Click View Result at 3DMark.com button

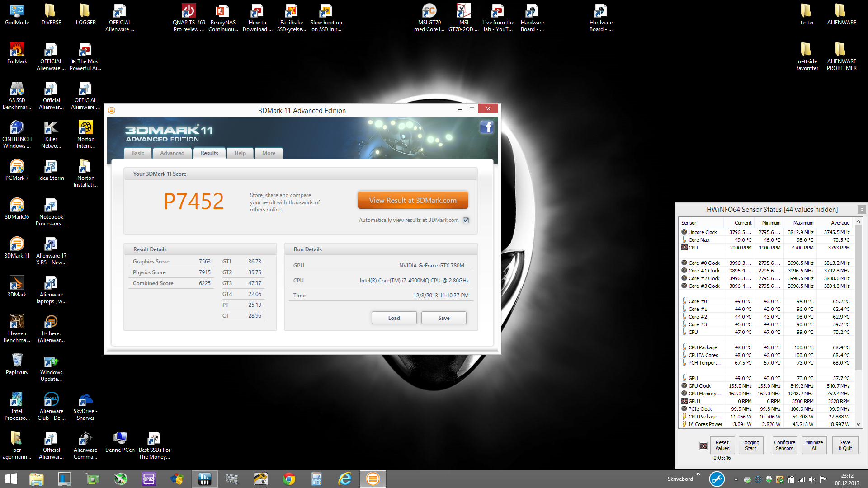click(x=413, y=200)
